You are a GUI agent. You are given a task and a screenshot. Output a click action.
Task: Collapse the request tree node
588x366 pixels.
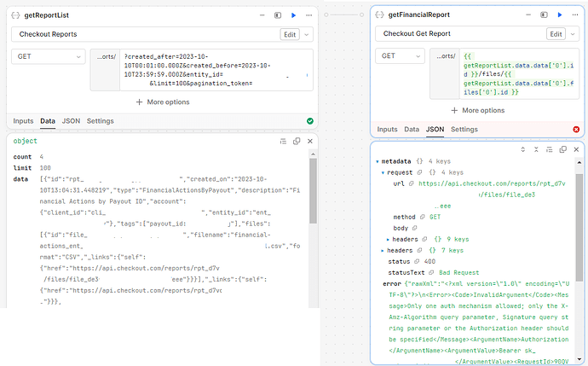pos(383,172)
